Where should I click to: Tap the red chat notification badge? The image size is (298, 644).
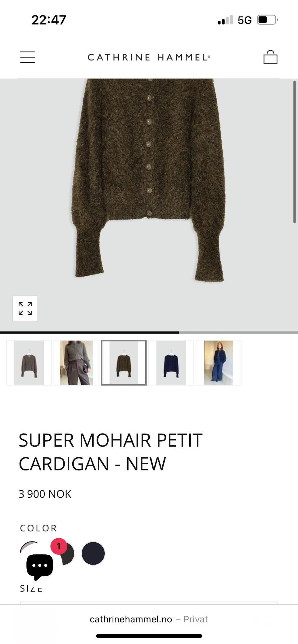point(59,546)
